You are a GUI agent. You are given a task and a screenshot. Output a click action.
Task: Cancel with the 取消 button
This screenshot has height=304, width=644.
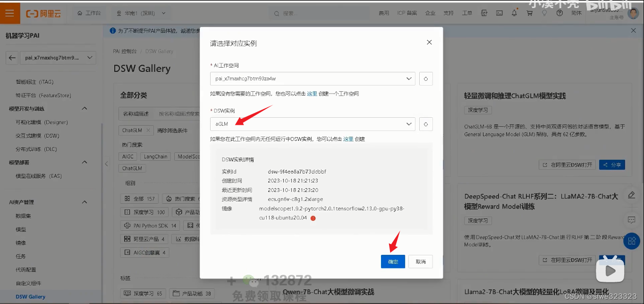[x=421, y=261]
